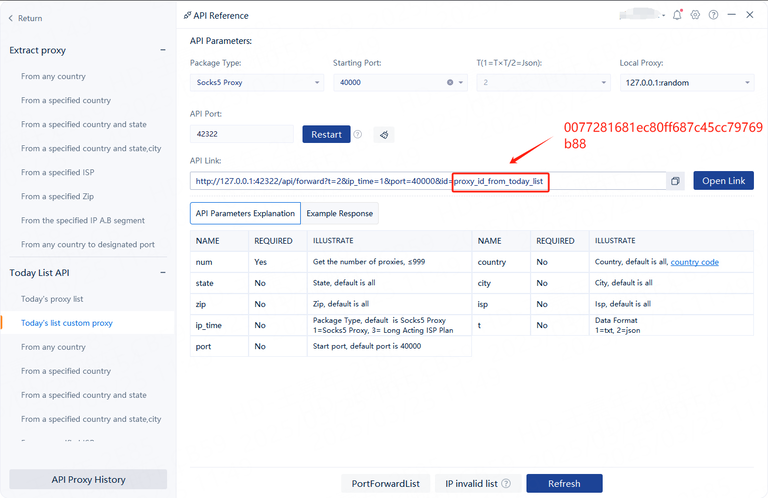Collapse the Today List API section
Screen dimensions: 768x498
[x=163, y=273]
